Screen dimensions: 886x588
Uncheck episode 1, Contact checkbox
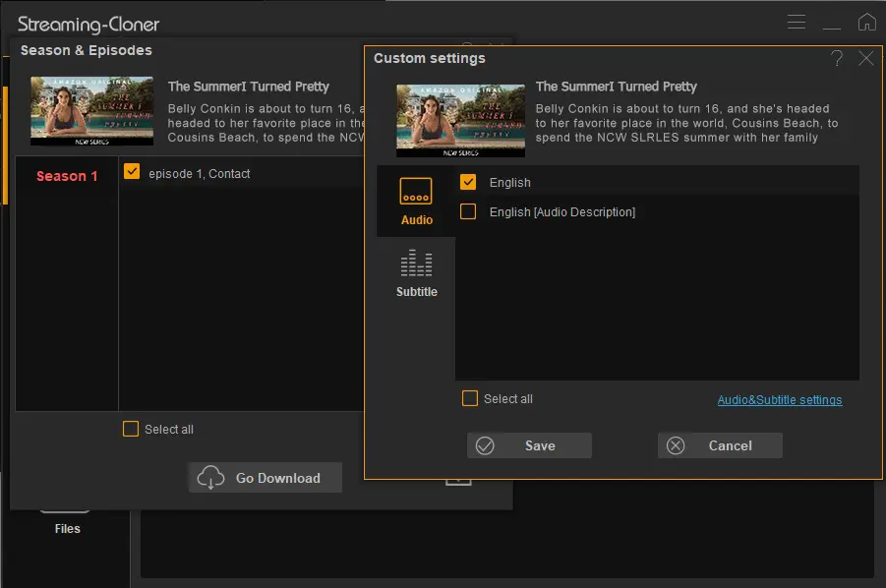click(x=132, y=171)
